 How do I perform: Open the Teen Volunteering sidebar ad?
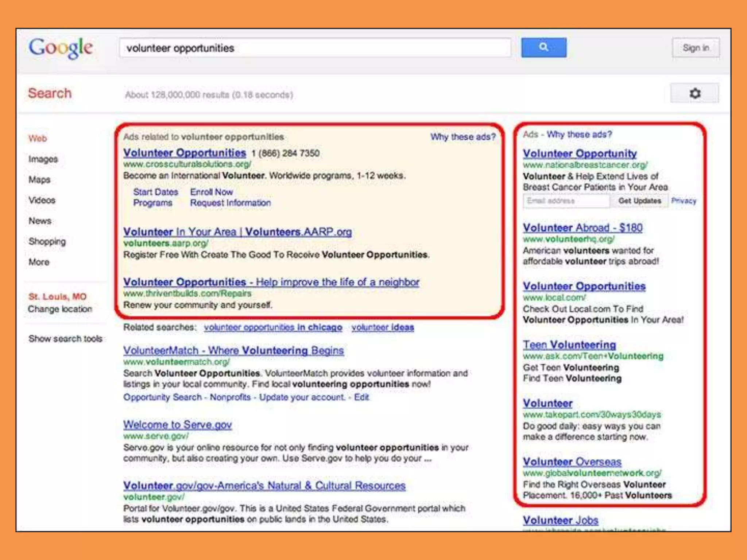click(569, 345)
